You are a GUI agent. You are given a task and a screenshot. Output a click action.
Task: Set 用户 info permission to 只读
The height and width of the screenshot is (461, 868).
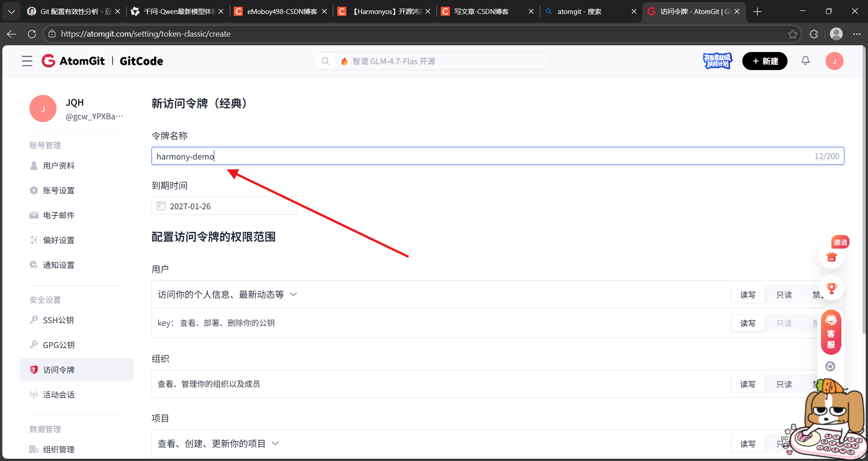(784, 294)
